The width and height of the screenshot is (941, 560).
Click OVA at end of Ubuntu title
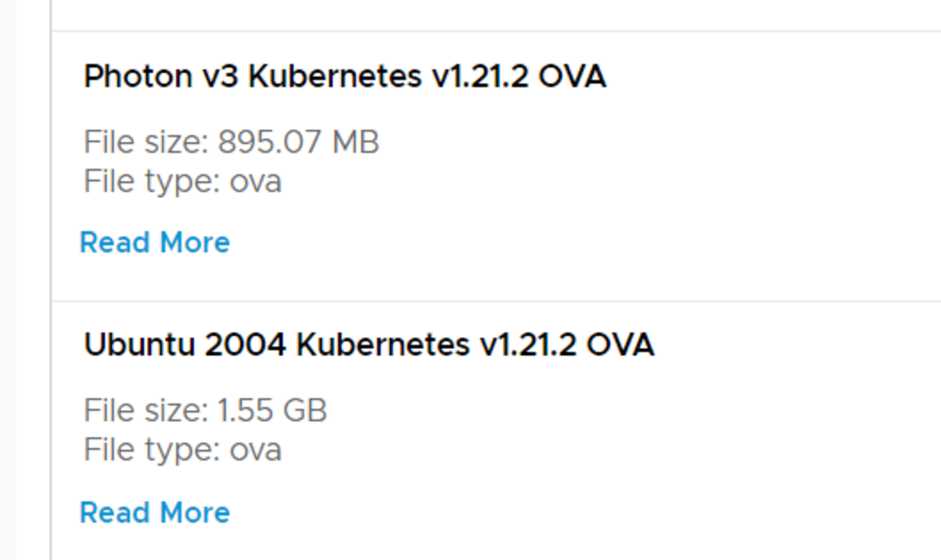coord(620,345)
